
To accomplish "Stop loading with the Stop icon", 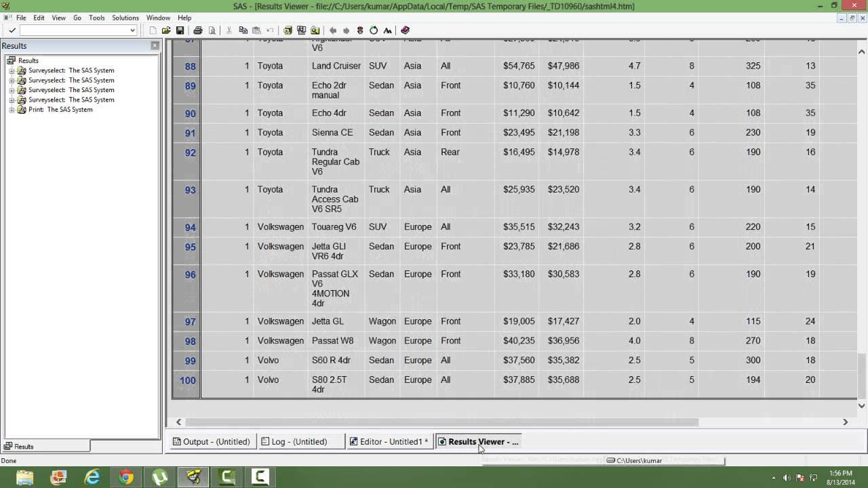I will (x=360, y=30).
